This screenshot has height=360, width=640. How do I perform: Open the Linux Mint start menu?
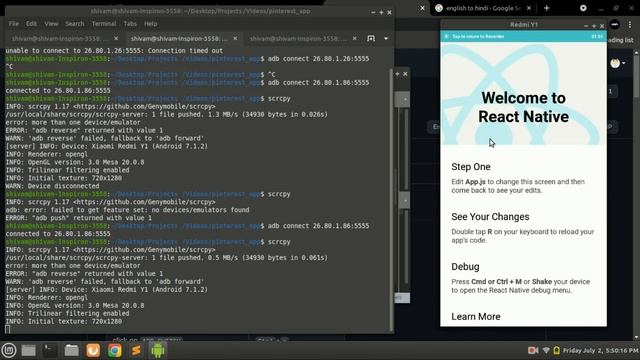[x=8, y=350]
